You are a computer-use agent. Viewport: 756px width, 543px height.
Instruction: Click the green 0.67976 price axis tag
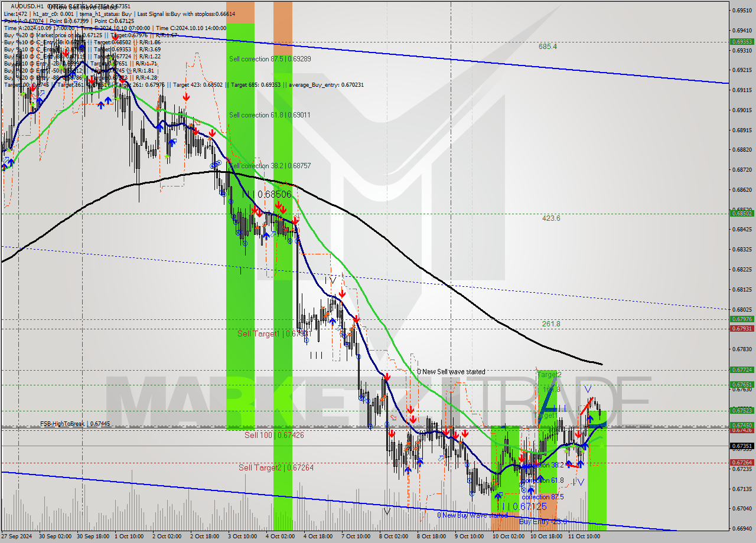[x=741, y=319]
